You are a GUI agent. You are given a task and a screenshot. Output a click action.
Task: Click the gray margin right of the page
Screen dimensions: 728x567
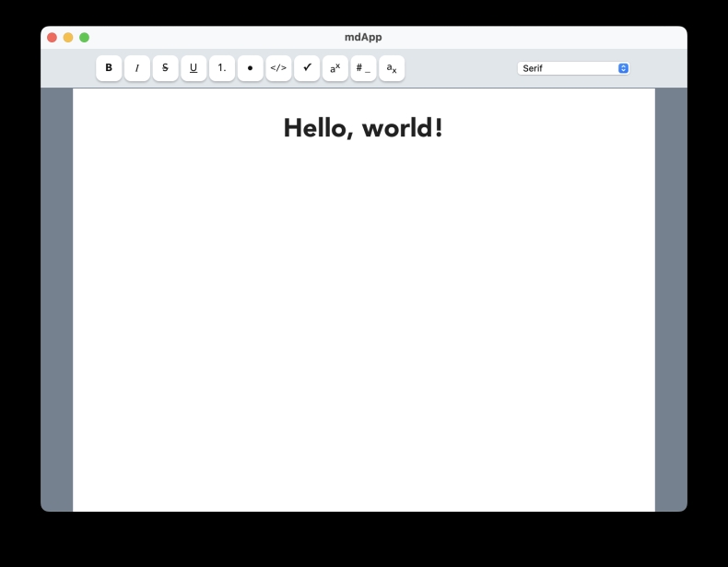click(x=671, y=295)
